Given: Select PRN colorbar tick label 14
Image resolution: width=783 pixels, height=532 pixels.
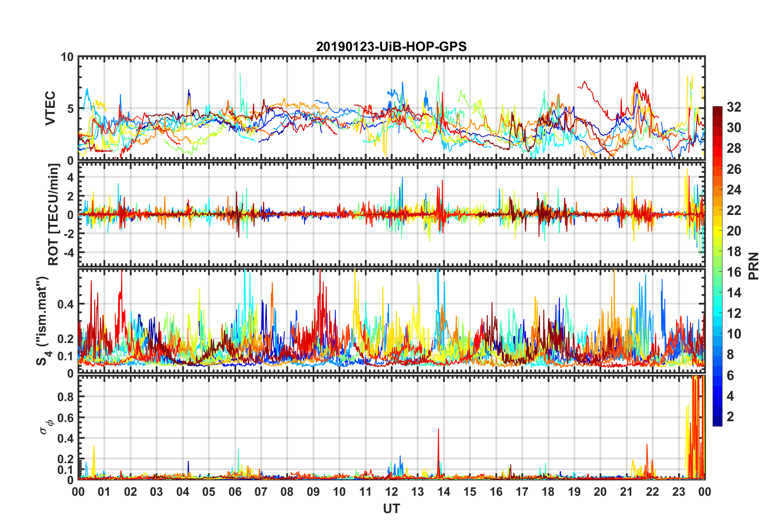Looking at the screenshot, I should (x=734, y=292).
